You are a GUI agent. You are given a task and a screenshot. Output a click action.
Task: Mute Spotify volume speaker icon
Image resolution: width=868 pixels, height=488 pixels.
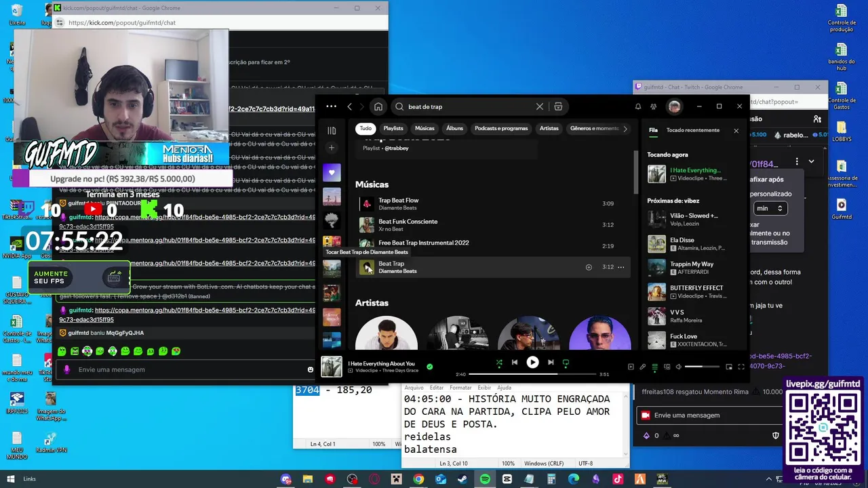tap(679, 367)
